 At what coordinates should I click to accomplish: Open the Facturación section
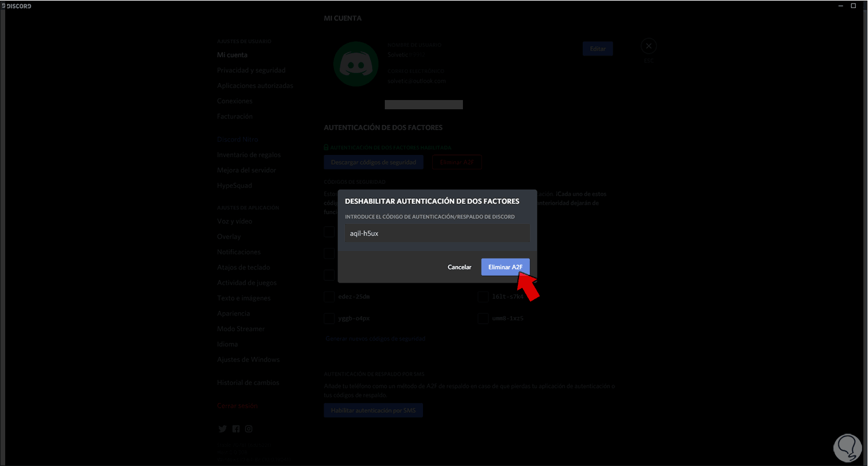click(235, 116)
